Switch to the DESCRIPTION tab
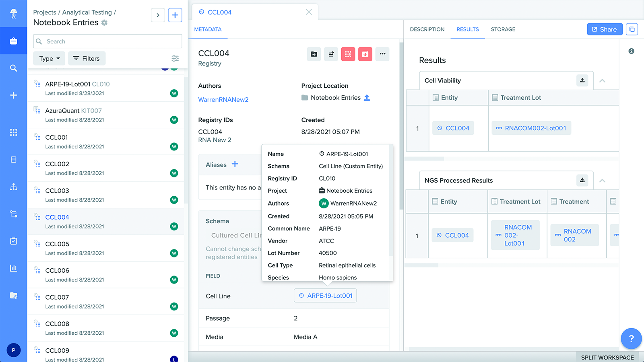The width and height of the screenshot is (644, 362). [427, 29]
